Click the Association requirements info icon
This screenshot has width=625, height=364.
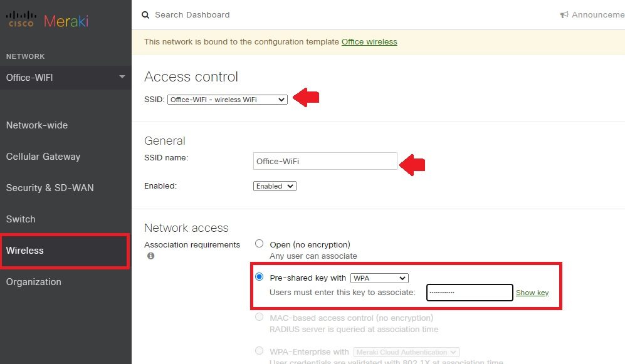pos(150,256)
